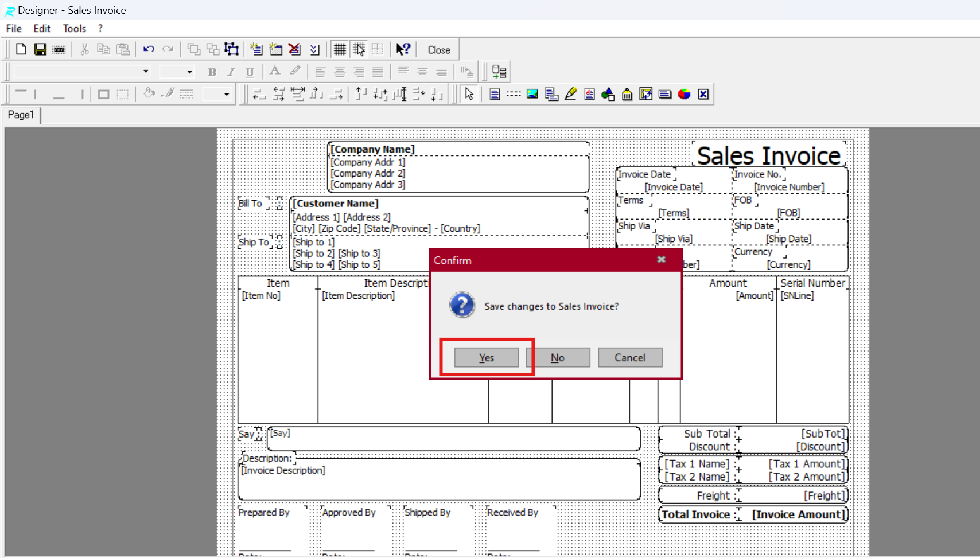The height and width of the screenshot is (558, 980).
Task: Click Yes to save changes
Action: click(486, 357)
